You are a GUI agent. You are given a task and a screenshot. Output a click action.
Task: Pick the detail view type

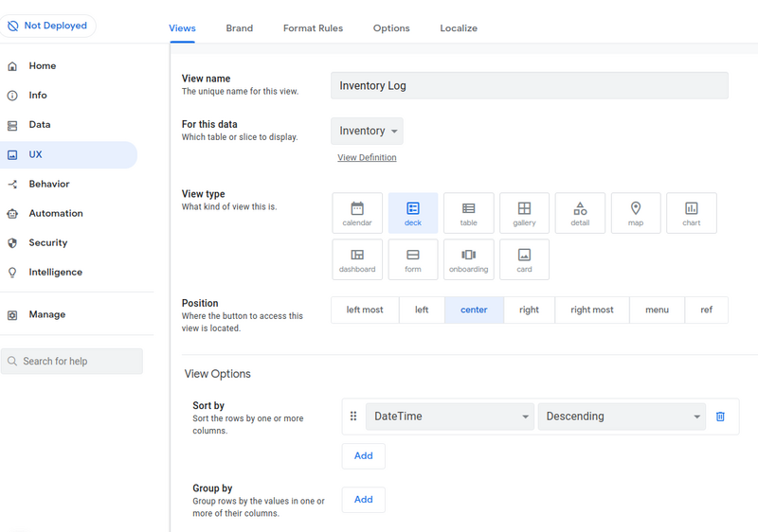(580, 213)
